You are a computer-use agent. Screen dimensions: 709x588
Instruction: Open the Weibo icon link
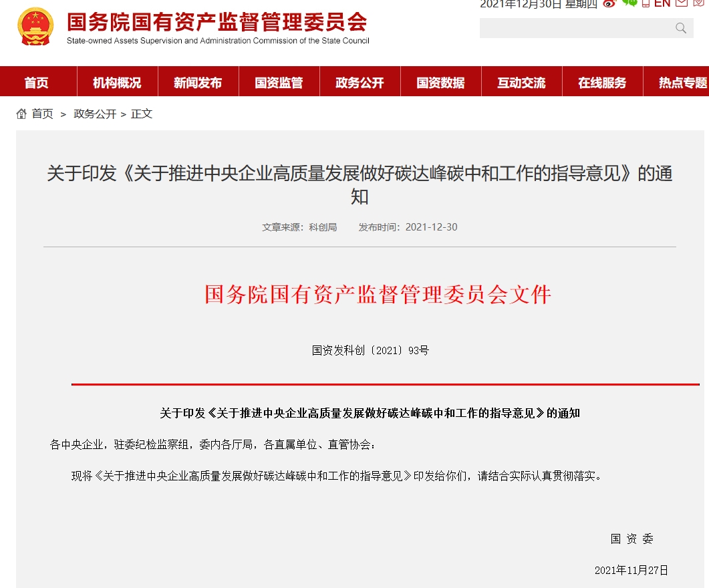[609, 3]
